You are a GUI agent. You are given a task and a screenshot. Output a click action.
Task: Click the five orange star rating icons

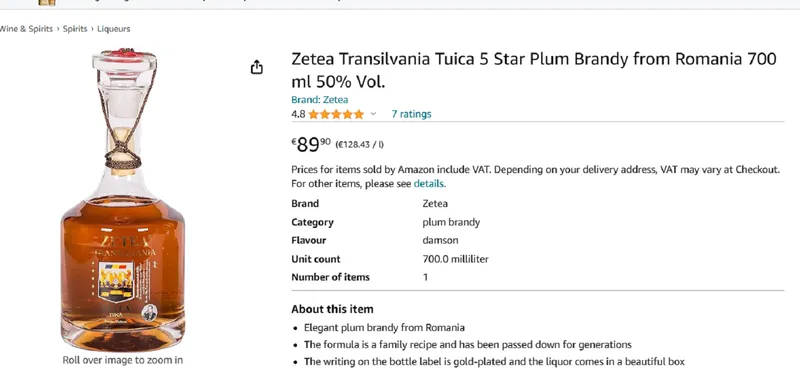click(336, 114)
